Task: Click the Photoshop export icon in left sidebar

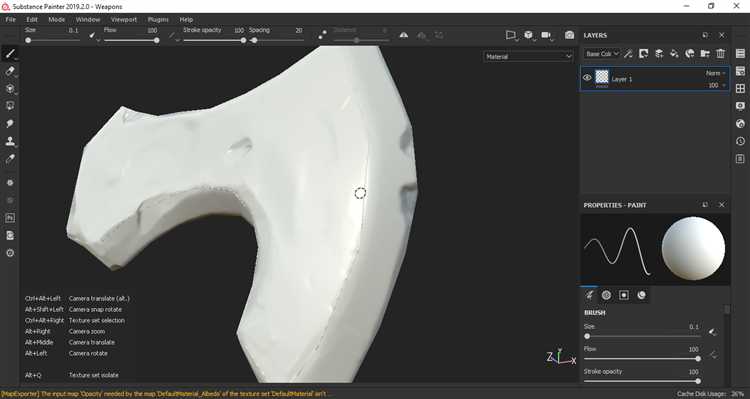Action: tap(10, 218)
